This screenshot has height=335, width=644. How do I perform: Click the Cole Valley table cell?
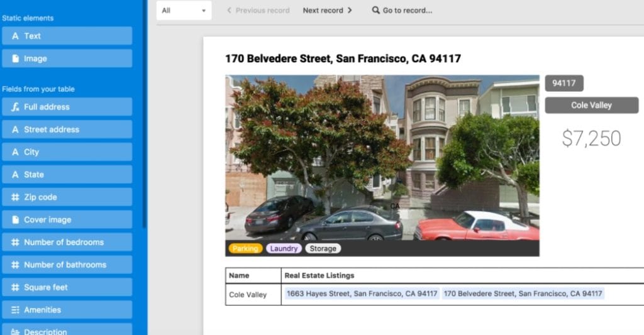click(x=253, y=294)
